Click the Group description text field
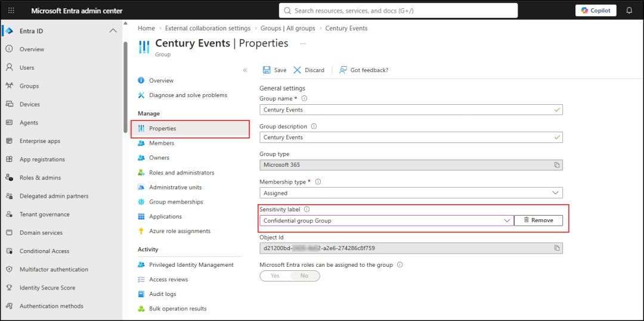The image size is (644, 321). (411, 138)
